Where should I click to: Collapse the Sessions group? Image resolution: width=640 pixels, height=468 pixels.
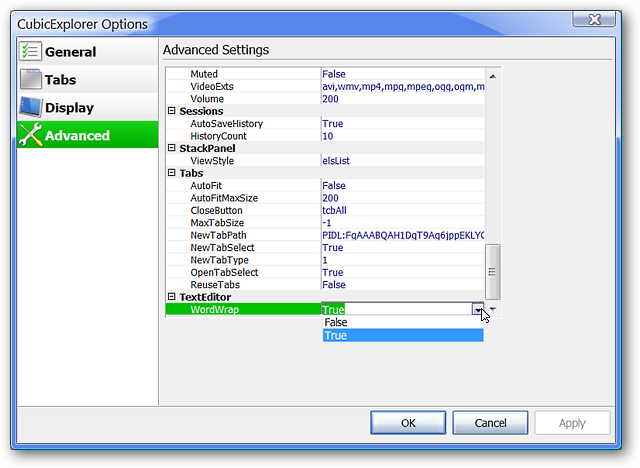[x=172, y=111]
